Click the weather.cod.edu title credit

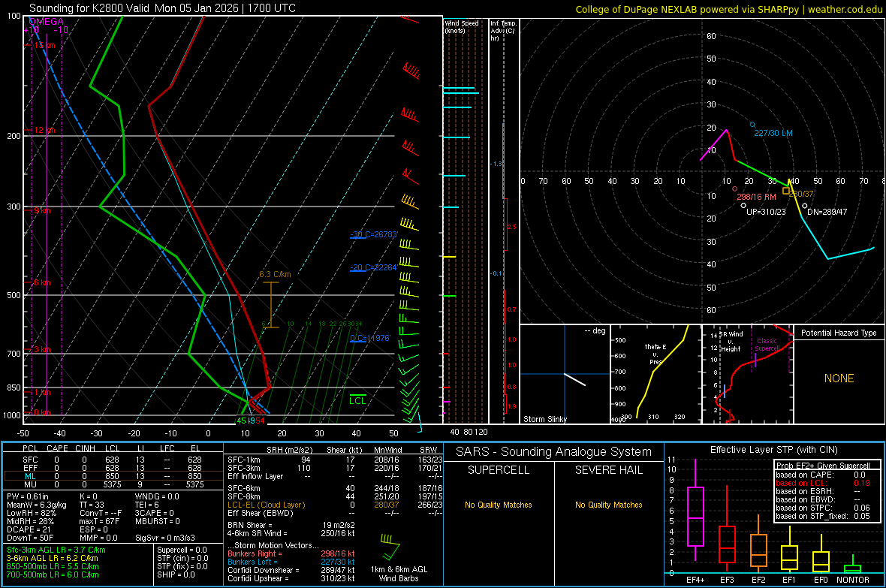(845, 10)
